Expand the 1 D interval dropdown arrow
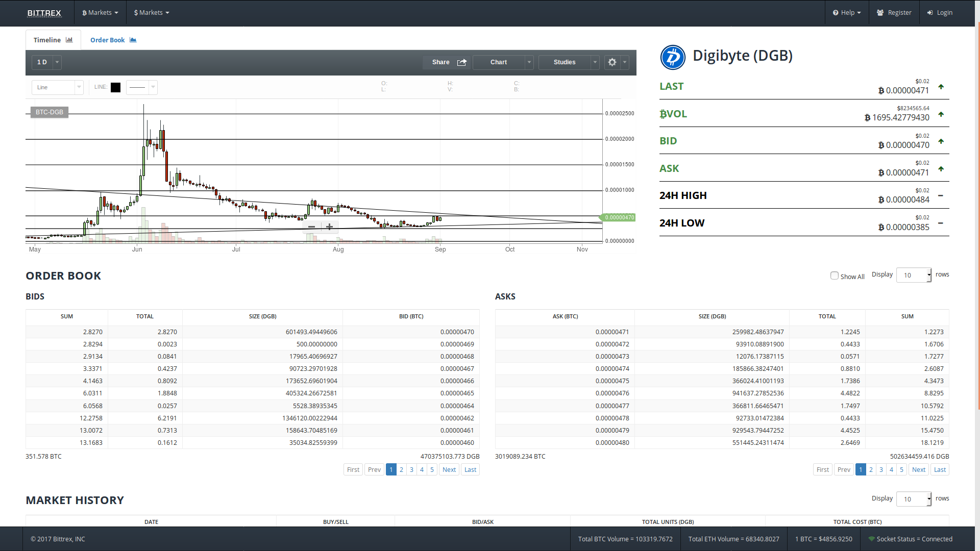 pyautogui.click(x=57, y=62)
